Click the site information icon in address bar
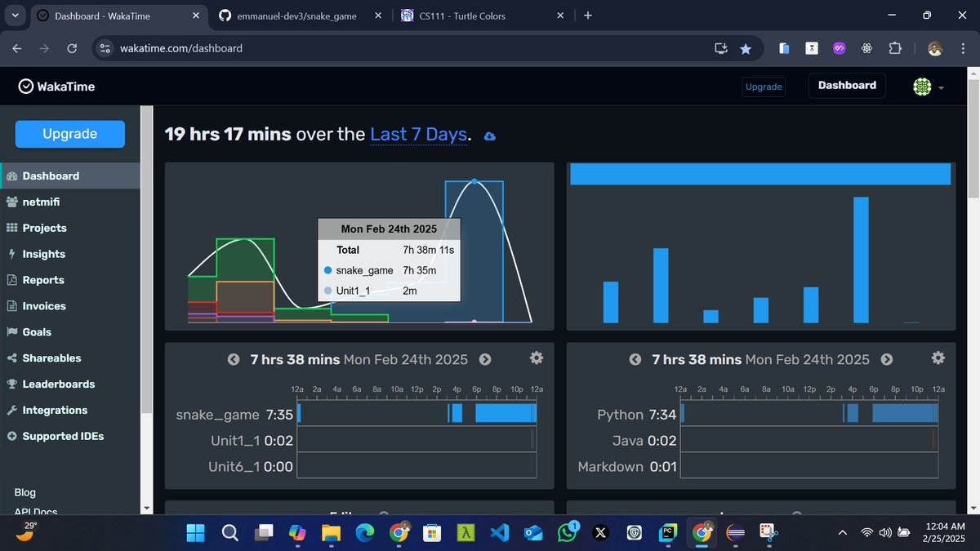Viewport: 980px width, 551px height. 105,48
